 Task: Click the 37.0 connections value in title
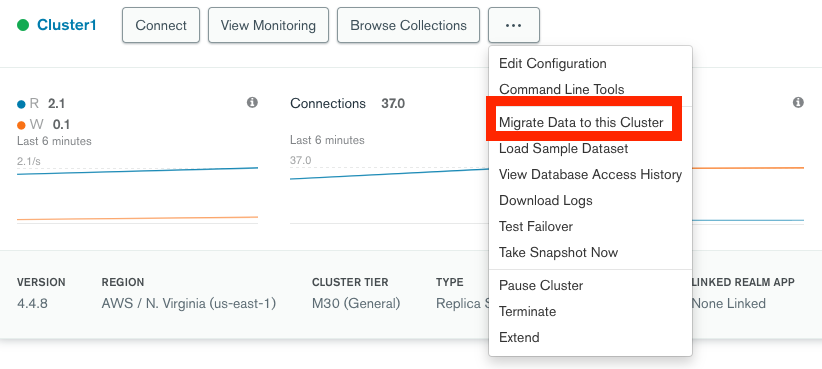pyautogui.click(x=393, y=104)
